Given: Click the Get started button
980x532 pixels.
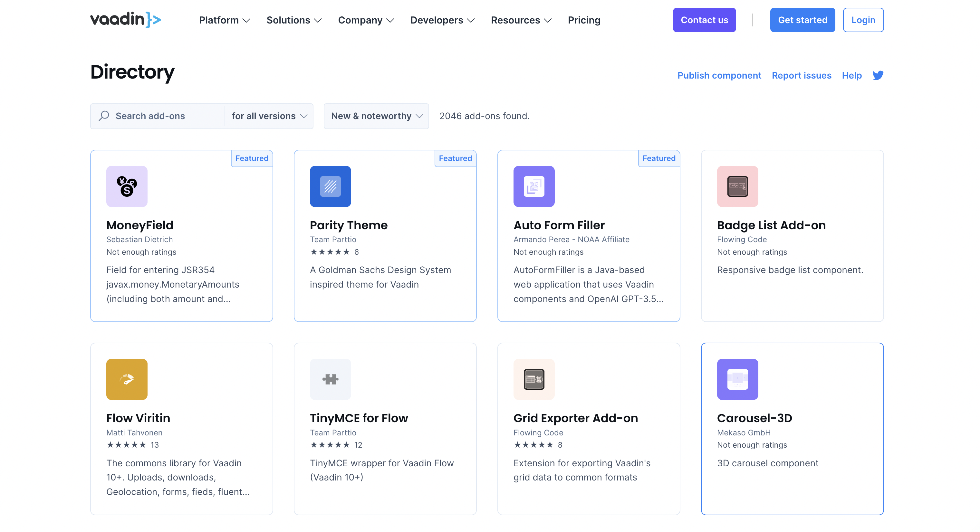Looking at the screenshot, I should pos(801,20).
